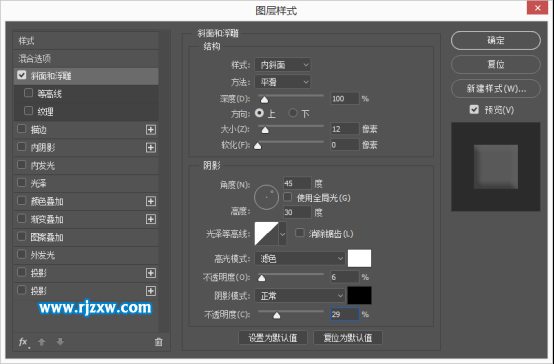Tick the 颜色叠加 checkbox
The image size is (554, 364).
[x=22, y=200]
